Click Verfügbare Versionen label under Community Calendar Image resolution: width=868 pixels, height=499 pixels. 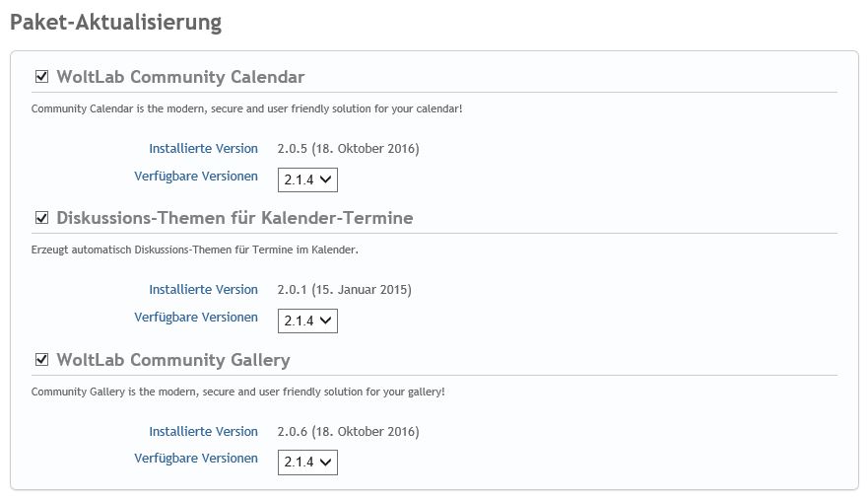196,177
